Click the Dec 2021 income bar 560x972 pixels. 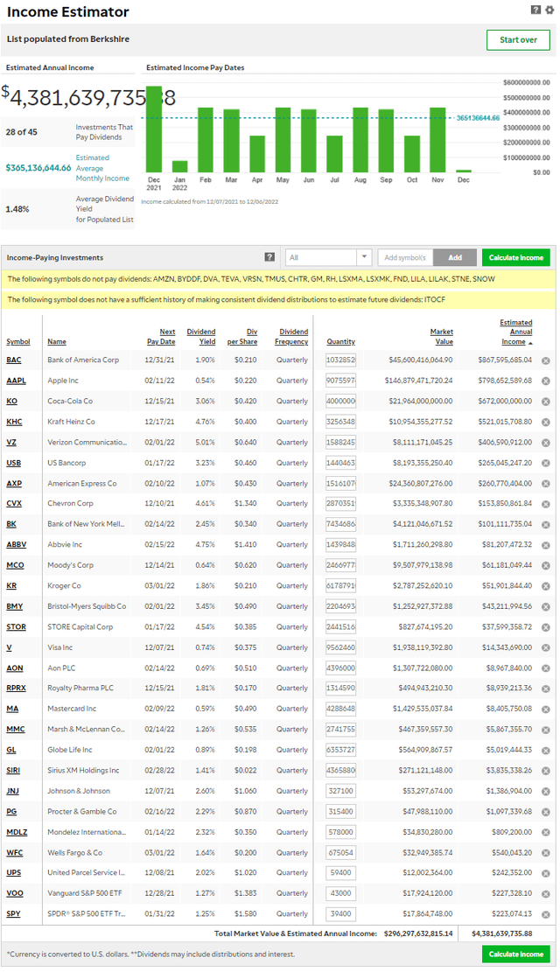(154, 129)
